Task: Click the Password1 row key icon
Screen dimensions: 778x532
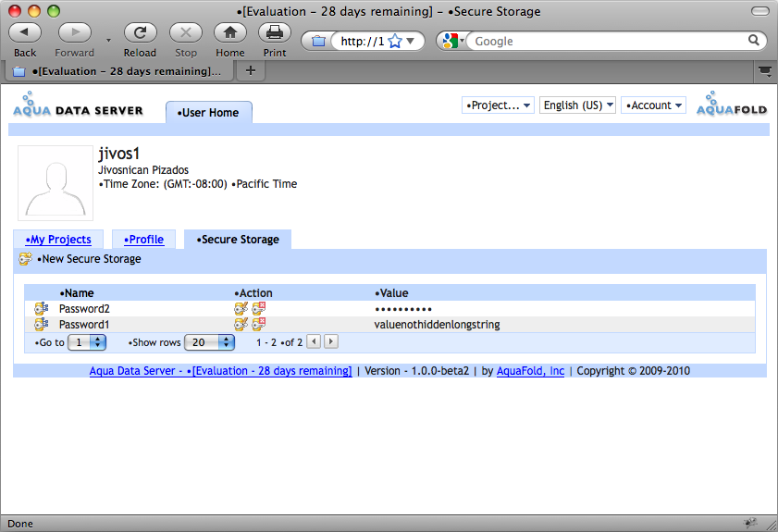Action: coord(42,325)
